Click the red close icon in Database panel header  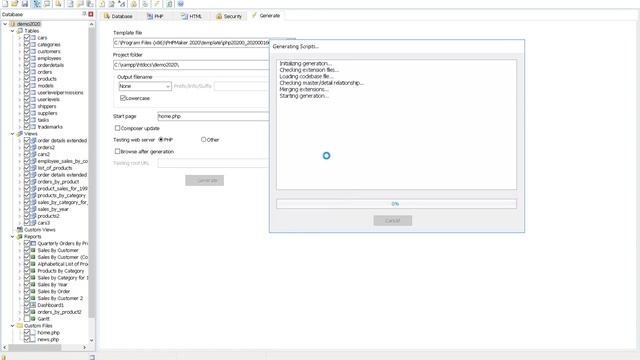coord(91,14)
